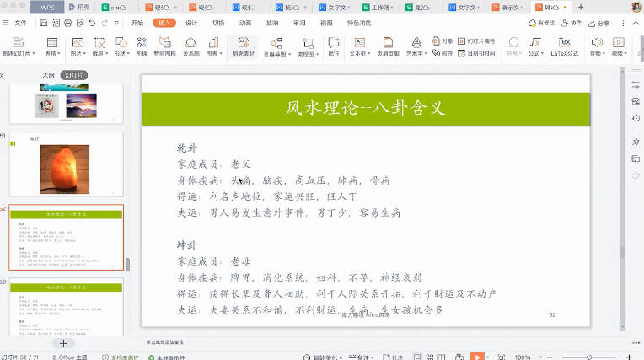Screen dimensions: 644x360
Task: Insert a 批注 comment
Action: (334, 46)
